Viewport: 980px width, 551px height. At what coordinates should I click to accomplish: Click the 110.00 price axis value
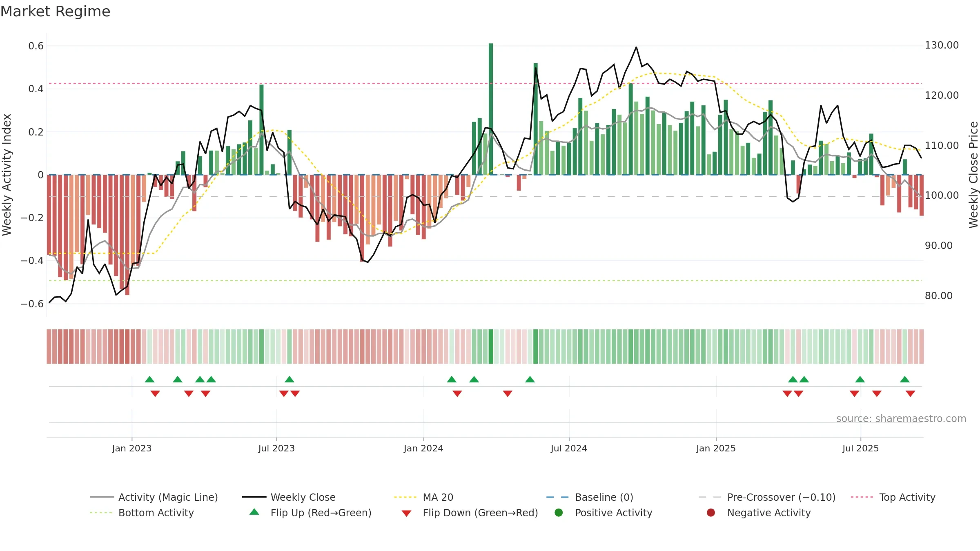(942, 146)
